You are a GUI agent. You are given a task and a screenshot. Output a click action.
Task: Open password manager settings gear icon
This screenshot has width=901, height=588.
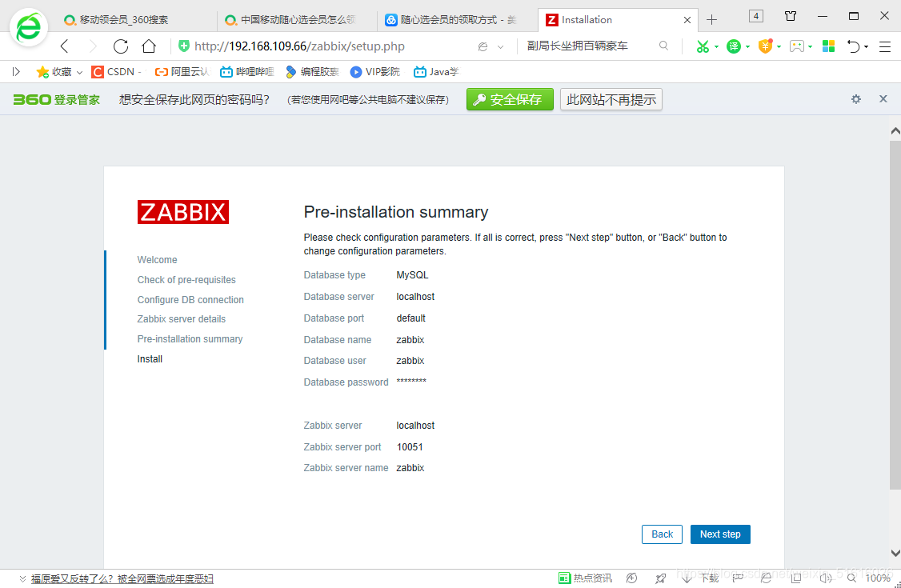(856, 99)
